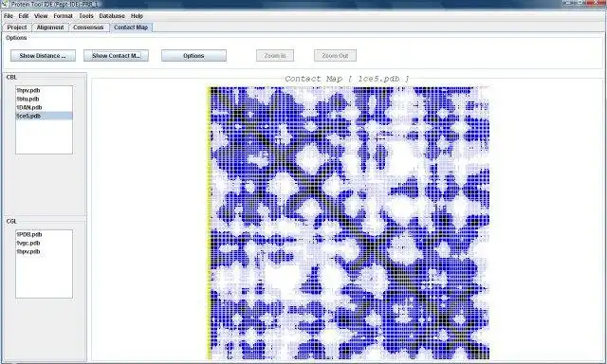The width and height of the screenshot is (607, 364).
Task: Click the blue contact map plot
Action: click(x=349, y=223)
